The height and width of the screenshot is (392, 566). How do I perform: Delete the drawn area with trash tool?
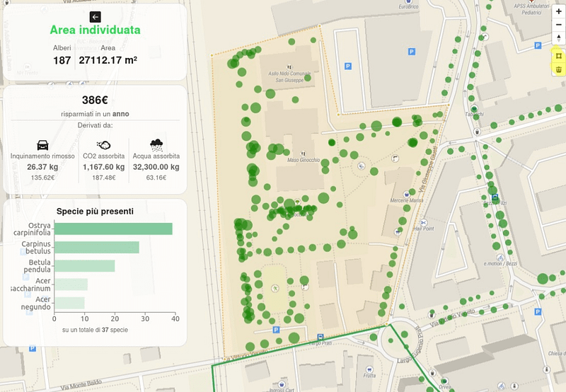pyautogui.click(x=559, y=69)
